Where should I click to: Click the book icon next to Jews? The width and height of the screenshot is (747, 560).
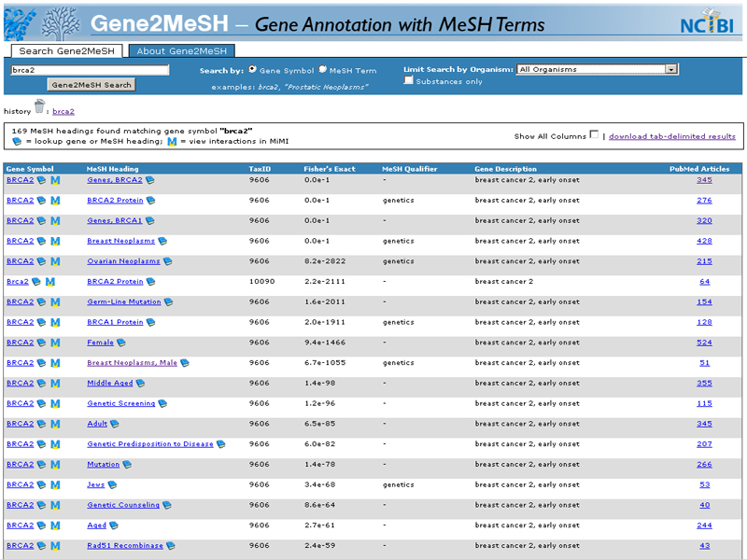112,485
